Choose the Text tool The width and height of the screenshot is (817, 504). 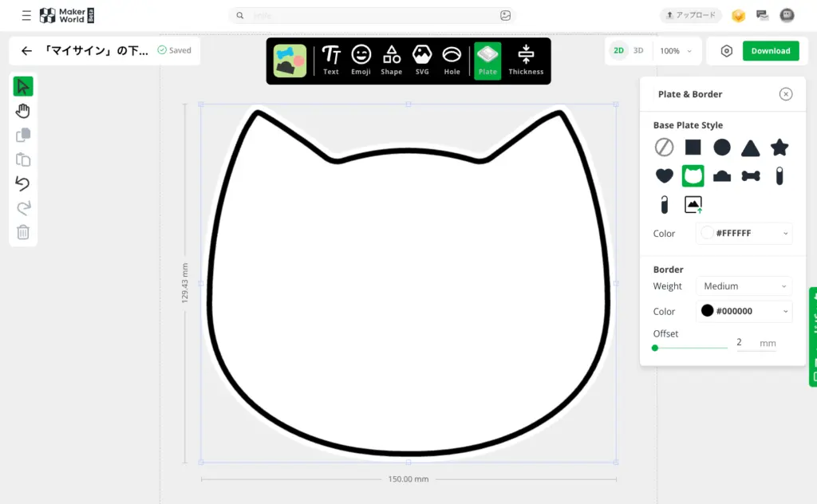pos(331,61)
